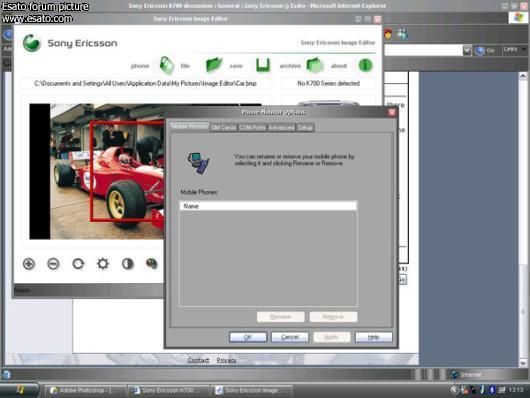Switch to the SIM Cards tab

[x=223, y=127]
